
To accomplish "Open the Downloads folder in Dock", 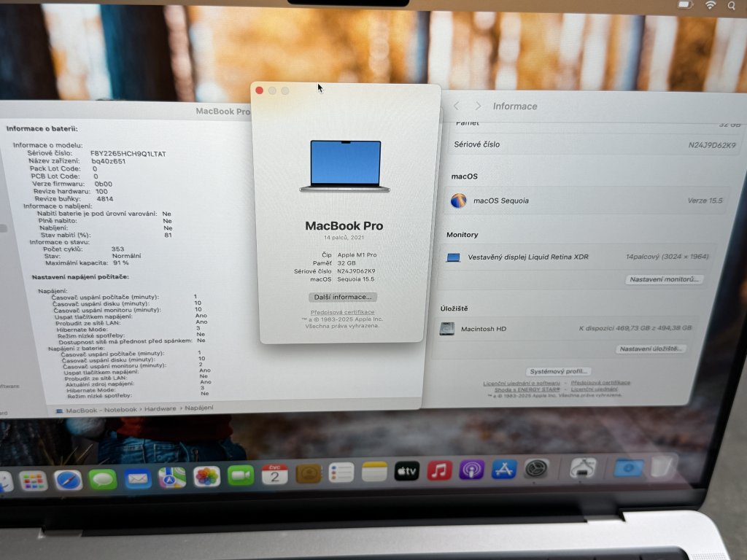I will click(628, 467).
